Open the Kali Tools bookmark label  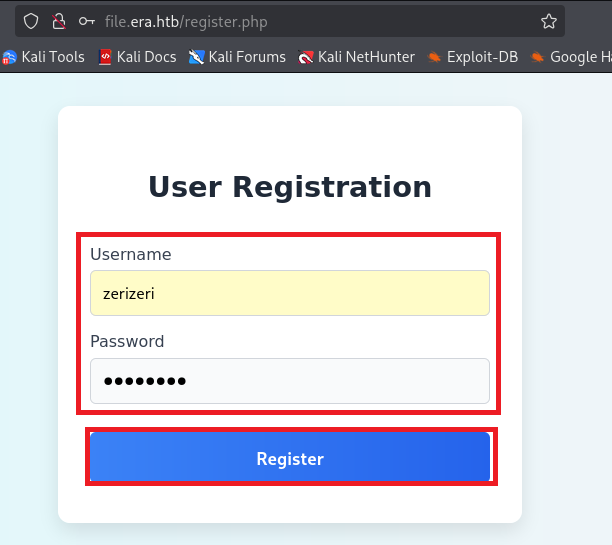pyautogui.click(x=53, y=57)
